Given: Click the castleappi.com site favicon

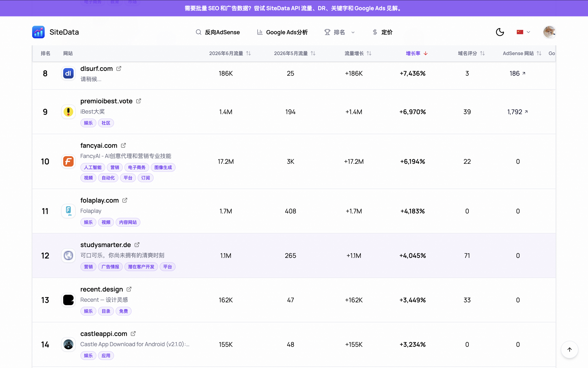Looking at the screenshot, I should coord(68,344).
